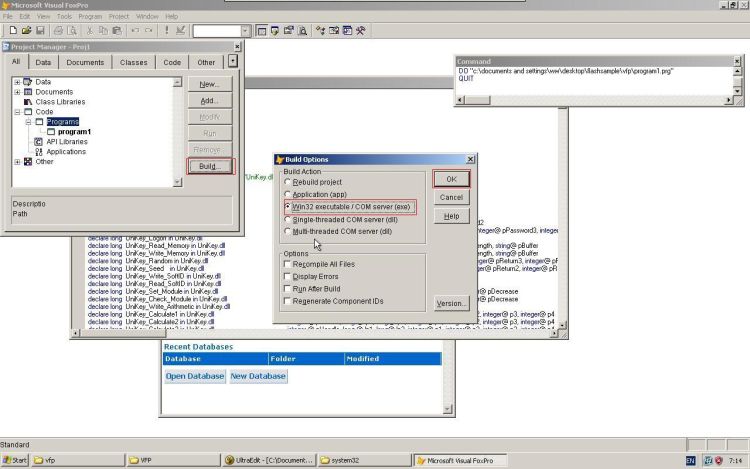
Task: Click the Save toolbar icon
Action: pos(40,31)
